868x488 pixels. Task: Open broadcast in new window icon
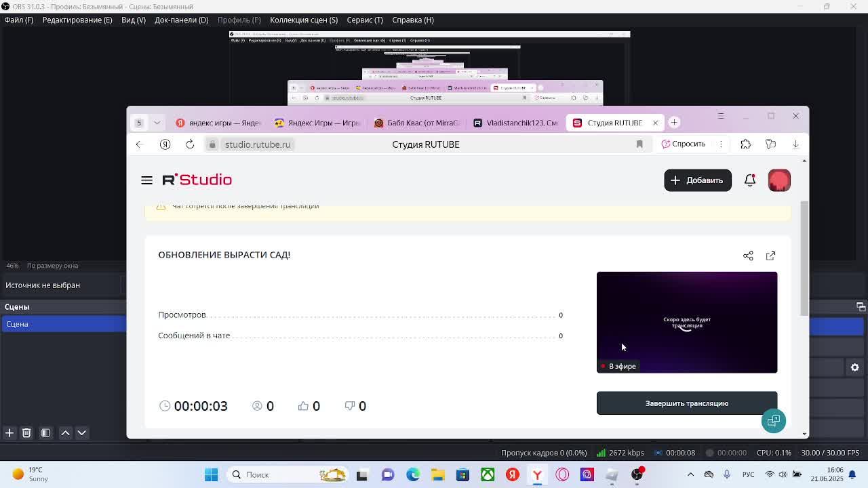(770, 256)
